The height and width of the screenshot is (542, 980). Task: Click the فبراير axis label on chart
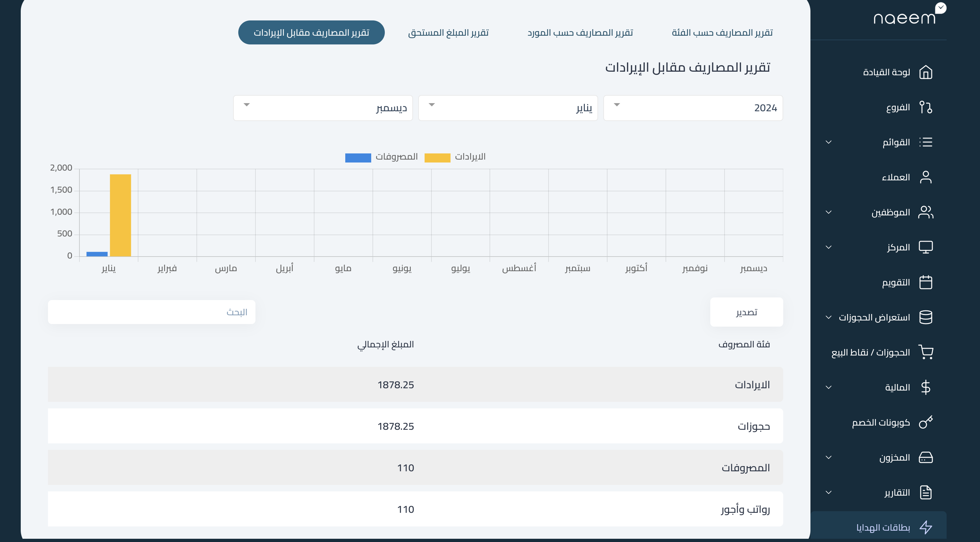point(167,268)
